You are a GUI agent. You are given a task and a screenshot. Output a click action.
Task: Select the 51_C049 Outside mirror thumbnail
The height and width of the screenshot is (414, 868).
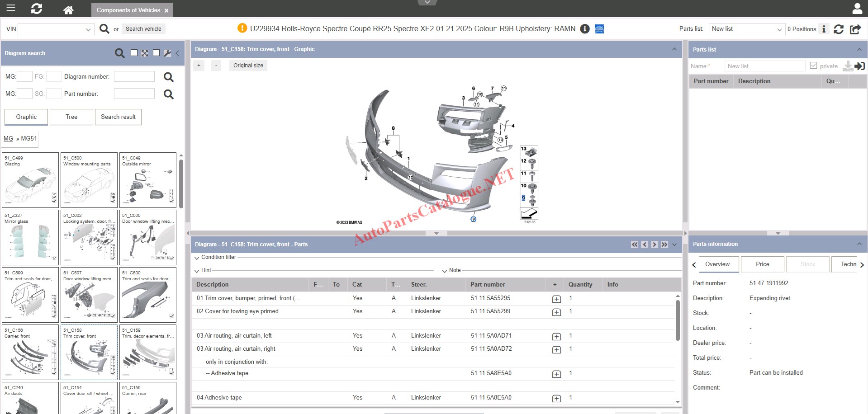[148, 180]
